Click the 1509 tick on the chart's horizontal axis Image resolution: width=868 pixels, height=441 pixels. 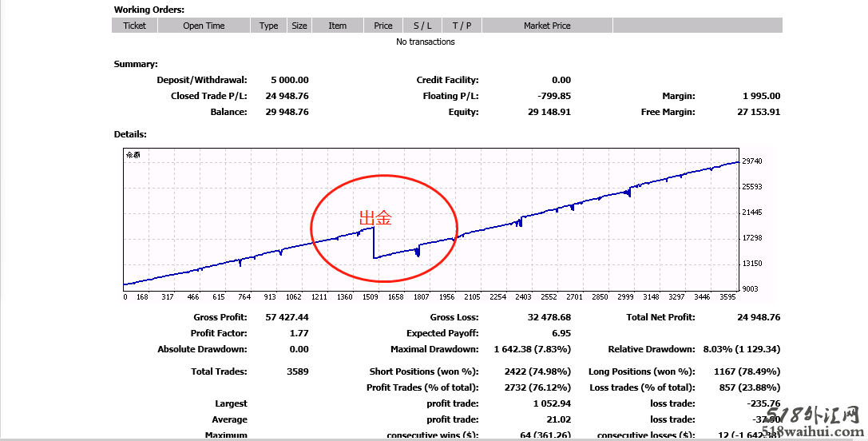[x=371, y=297]
